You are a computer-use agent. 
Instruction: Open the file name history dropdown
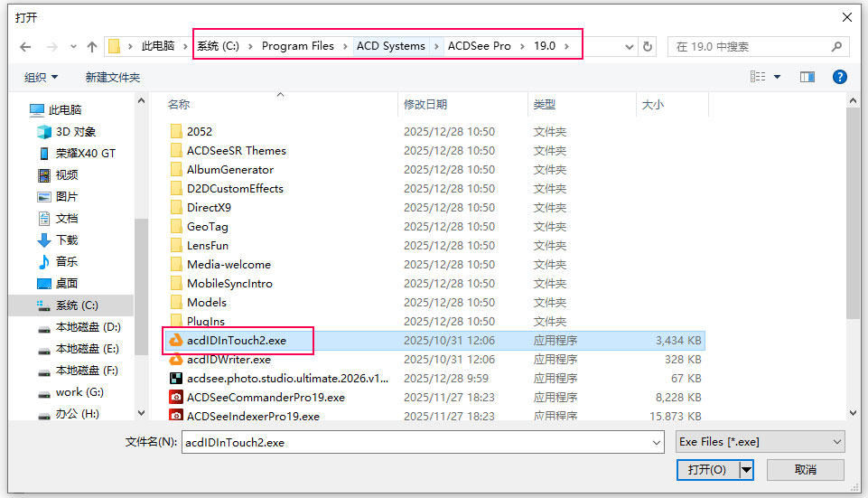(657, 442)
